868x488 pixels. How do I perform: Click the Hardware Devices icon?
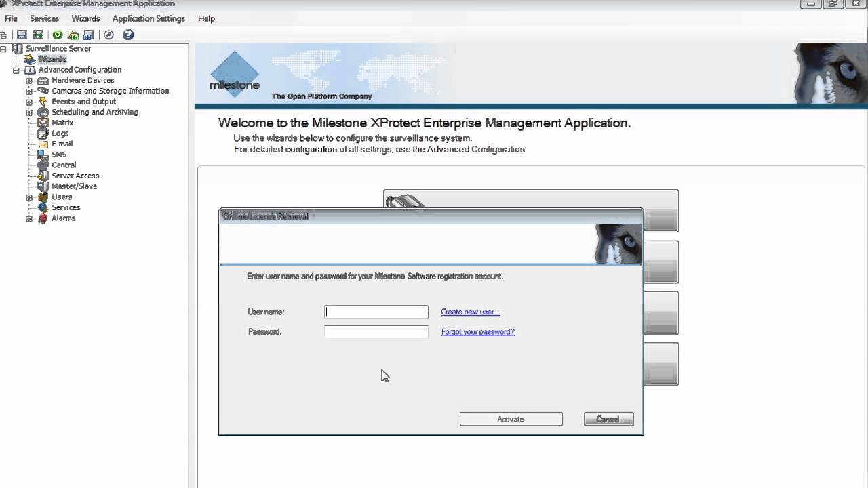pyautogui.click(x=43, y=81)
